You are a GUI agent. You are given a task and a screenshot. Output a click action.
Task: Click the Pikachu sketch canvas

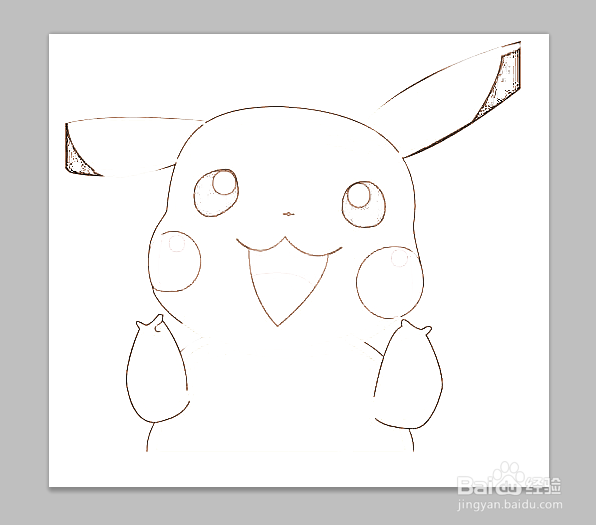point(299,260)
